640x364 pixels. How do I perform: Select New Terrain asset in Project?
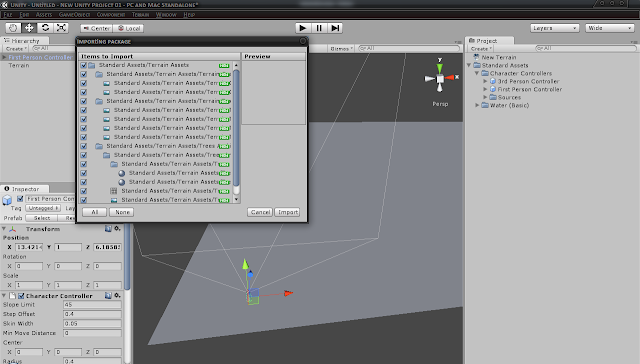pos(499,58)
